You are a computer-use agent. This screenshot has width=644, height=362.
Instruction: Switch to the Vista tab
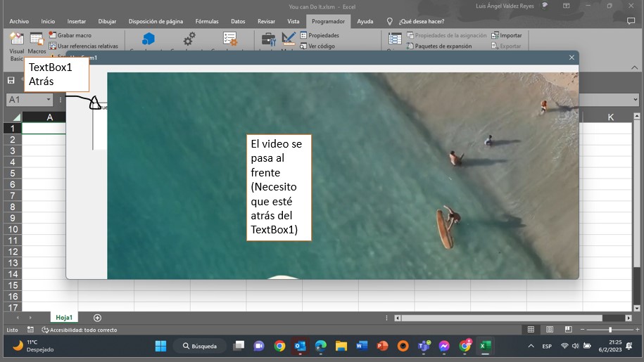(293, 21)
